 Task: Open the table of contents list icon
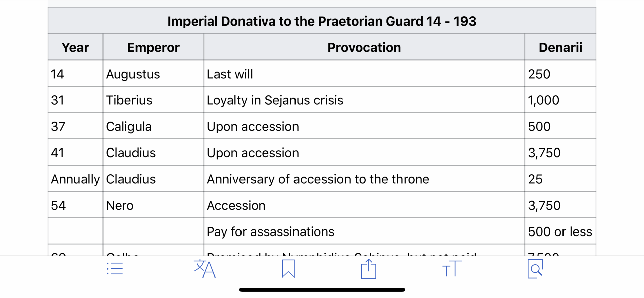coord(115,269)
